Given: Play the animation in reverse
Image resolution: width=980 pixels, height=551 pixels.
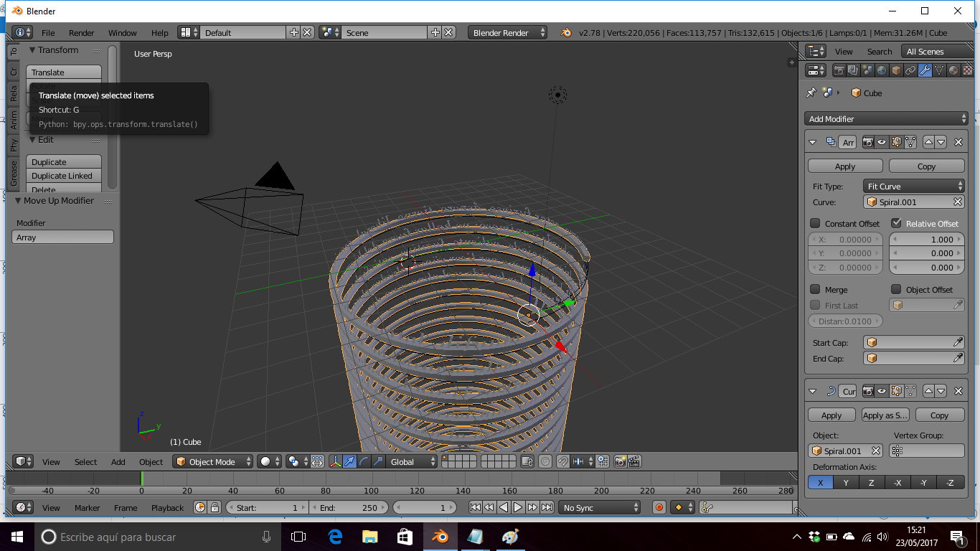Looking at the screenshot, I should [x=504, y=507].
